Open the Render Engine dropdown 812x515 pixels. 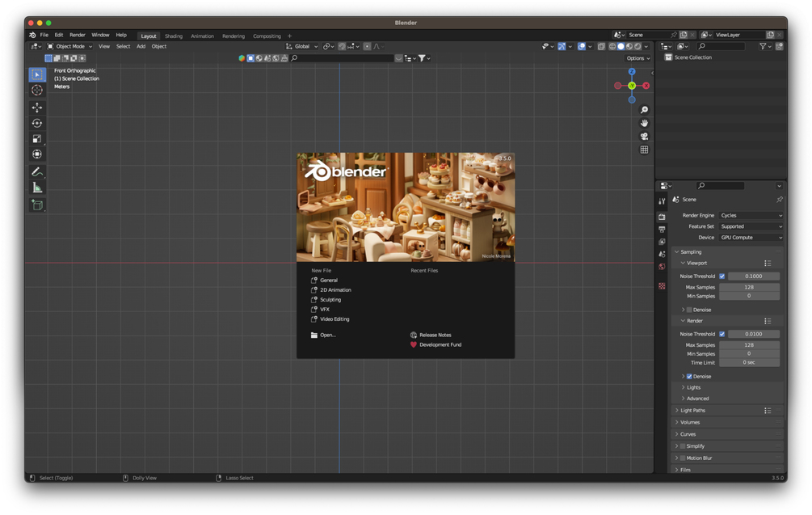point(751,216)
